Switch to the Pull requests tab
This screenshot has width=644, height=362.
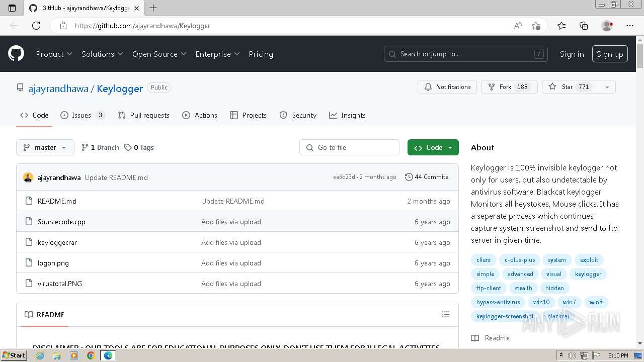click(x=143, y=115)
